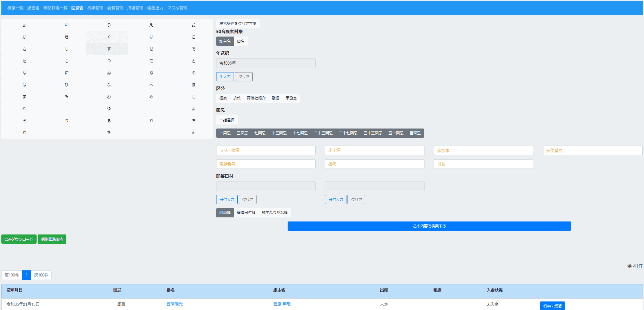Switch 50音検索対象 to 俗名
The image size is (644, 310).
coord(240,41)
